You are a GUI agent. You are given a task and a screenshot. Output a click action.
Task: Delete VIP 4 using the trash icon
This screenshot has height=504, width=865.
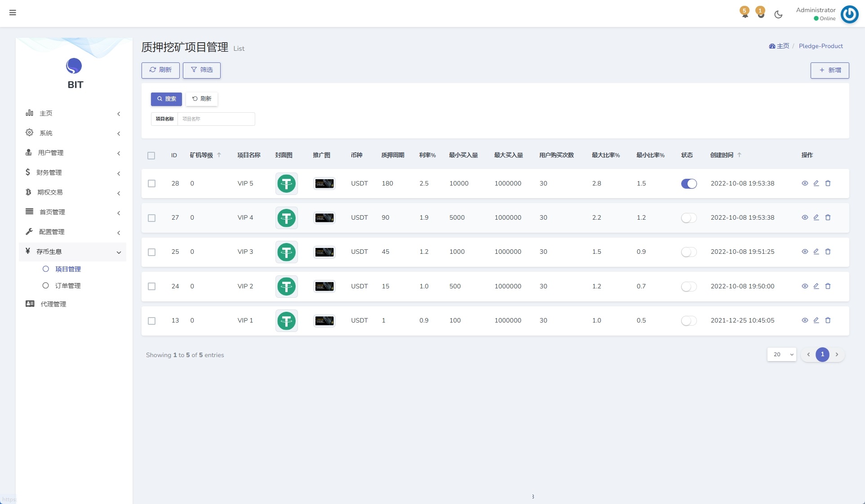[828, 217]
